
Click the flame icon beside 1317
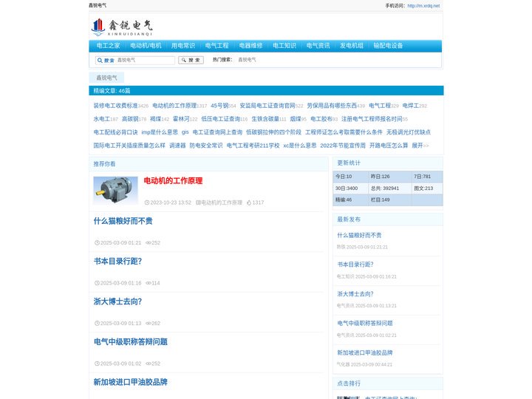[249, 202]
